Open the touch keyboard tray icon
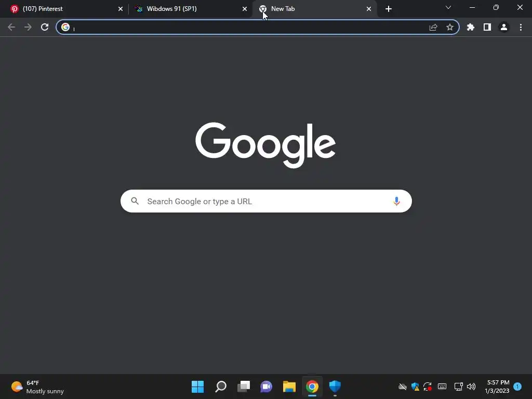This screenshot has width=532, height=399. pos(442,387)
